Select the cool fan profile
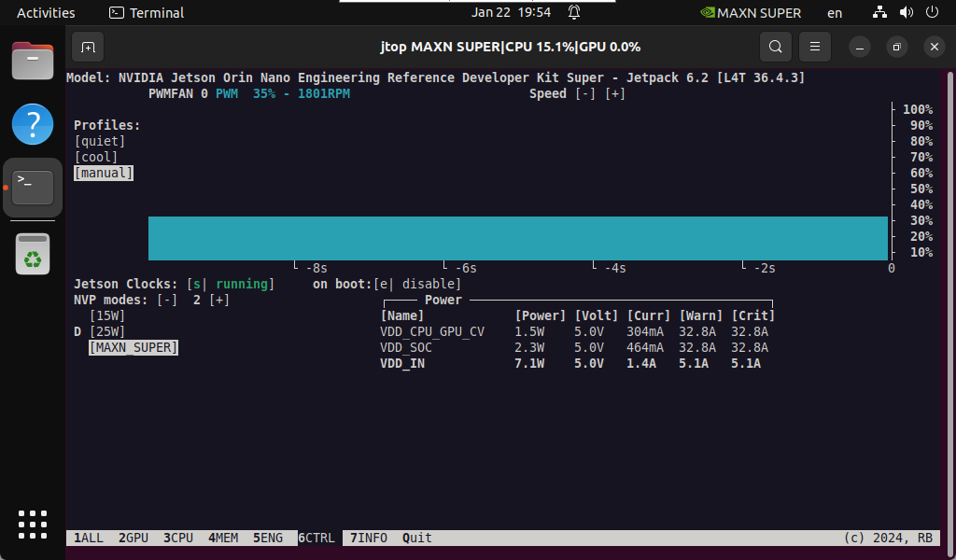The height and width of the screenshot is (560, 956). click(96, 157)
